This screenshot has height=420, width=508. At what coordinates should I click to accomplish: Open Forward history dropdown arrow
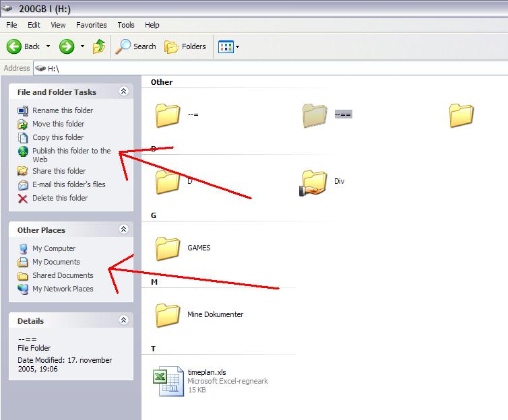[82, 46]
